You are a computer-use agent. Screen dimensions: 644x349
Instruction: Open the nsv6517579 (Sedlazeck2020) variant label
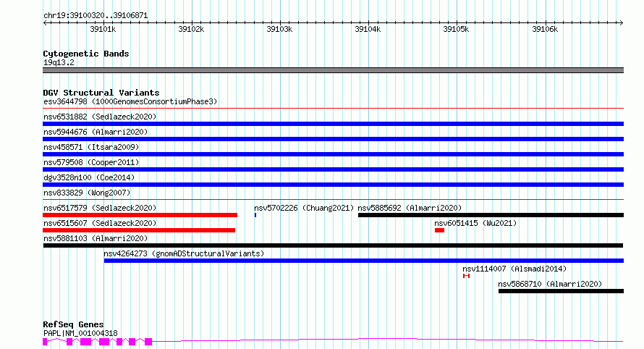[x=100, y=208]
